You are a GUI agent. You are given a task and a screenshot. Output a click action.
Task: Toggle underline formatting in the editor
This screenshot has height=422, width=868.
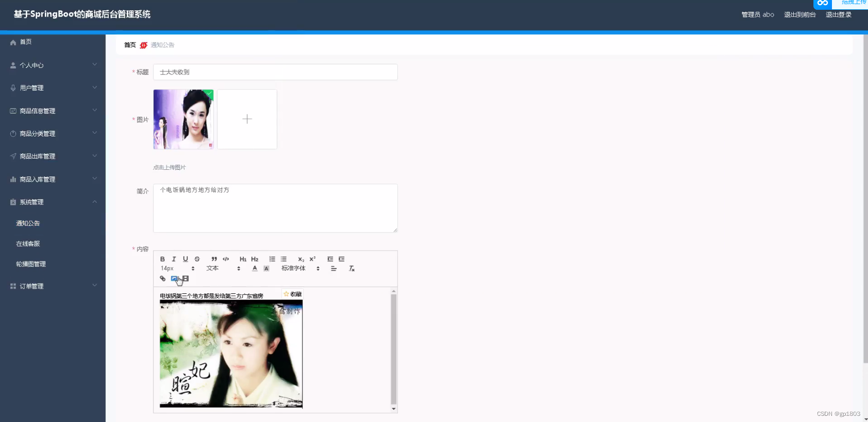[185, 259]
